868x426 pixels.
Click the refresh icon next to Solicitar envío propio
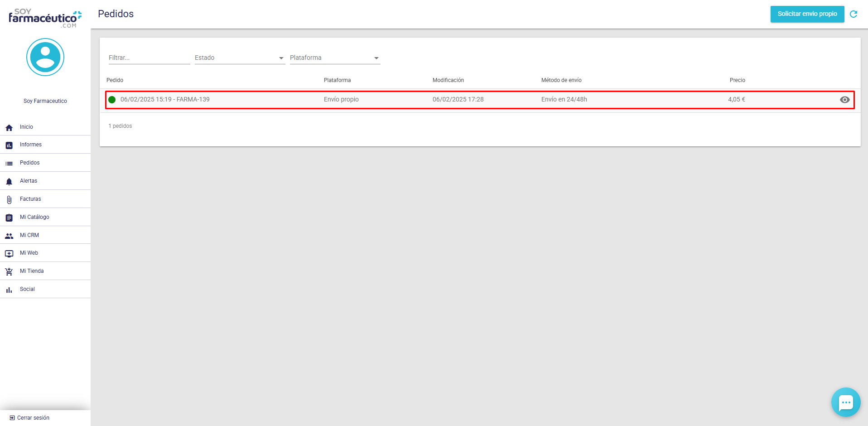[x=854, y=14]
